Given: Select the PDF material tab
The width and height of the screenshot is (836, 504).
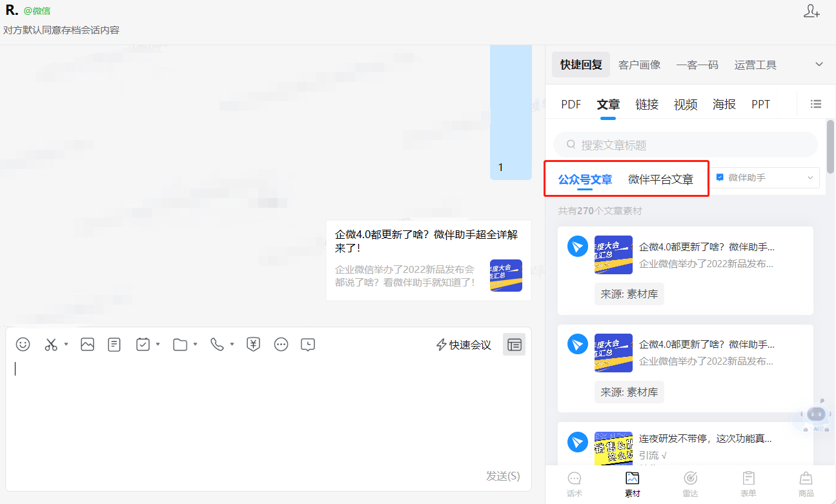Looking at the screenshot, I should click(571, 105).
